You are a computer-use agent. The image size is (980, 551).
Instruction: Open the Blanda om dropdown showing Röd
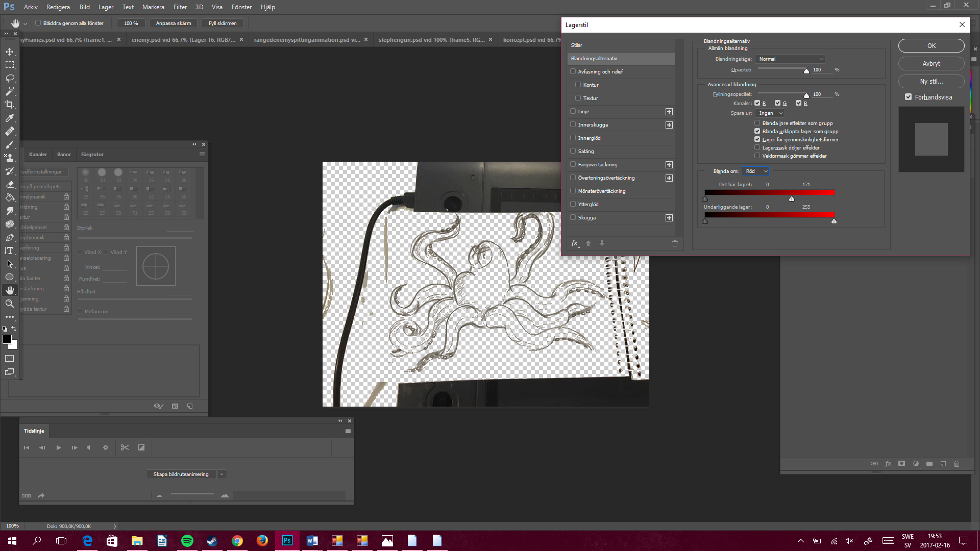[x=756, y=171]
